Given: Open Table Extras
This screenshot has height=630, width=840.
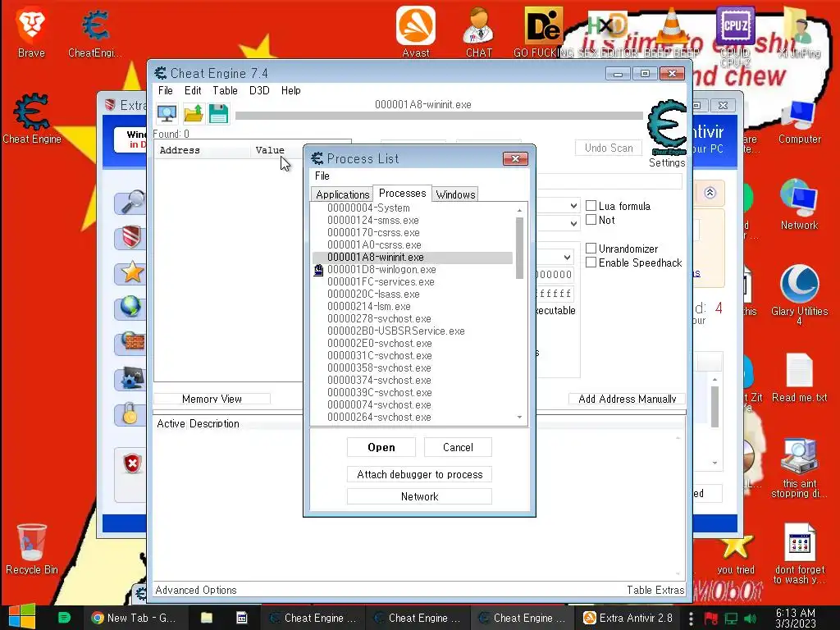Looking at the screenshot, I should (655, 590).
